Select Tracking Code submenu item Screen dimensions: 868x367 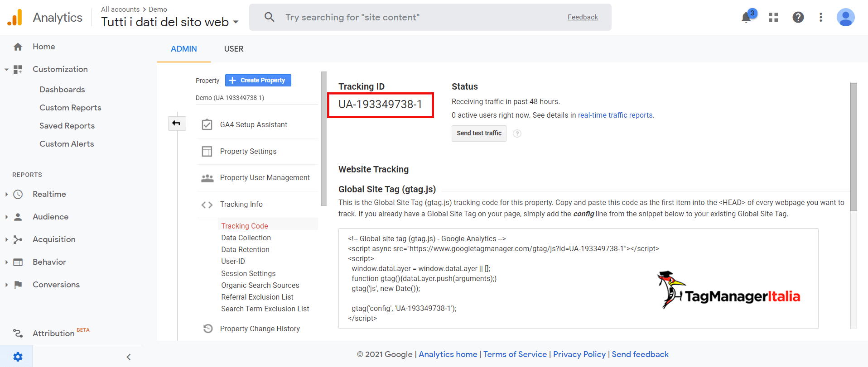245,226
